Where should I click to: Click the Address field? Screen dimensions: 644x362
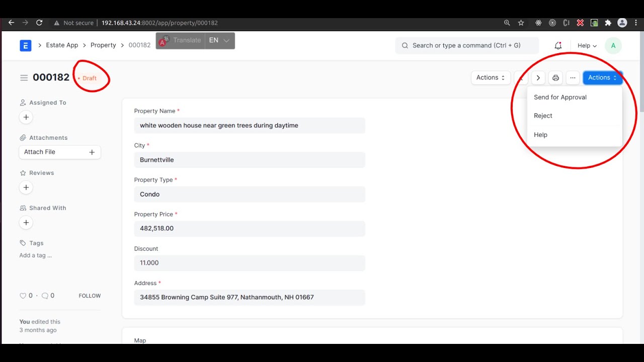tap(250, 297)
